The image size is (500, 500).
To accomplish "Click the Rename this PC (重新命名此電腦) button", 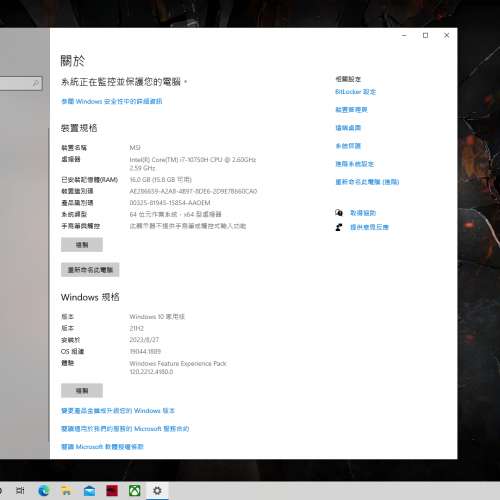I will point(90,270).
